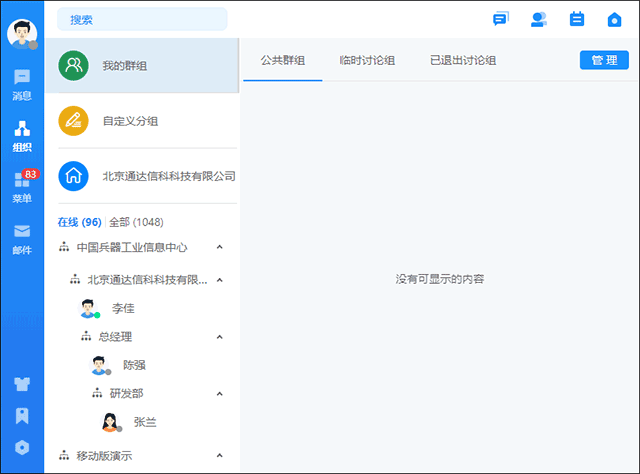Select 中国兵器工业信息中心 tree label
Viewport: 640px width, 474px height.
tap(132, 247)
